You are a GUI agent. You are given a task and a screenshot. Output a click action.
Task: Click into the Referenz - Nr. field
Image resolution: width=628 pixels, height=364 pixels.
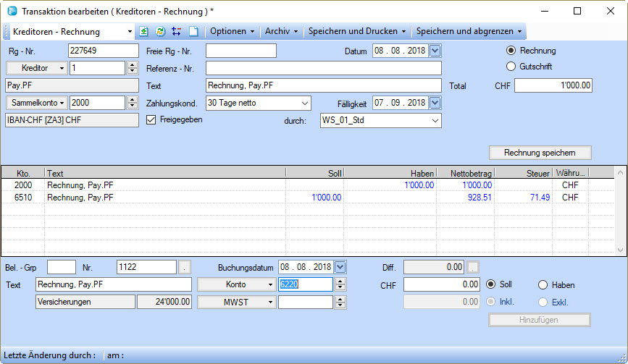pos(323,68)
